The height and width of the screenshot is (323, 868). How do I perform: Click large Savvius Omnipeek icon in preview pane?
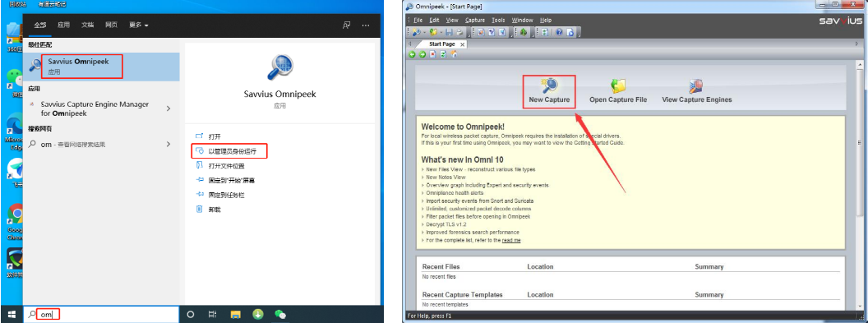point(279,67)
